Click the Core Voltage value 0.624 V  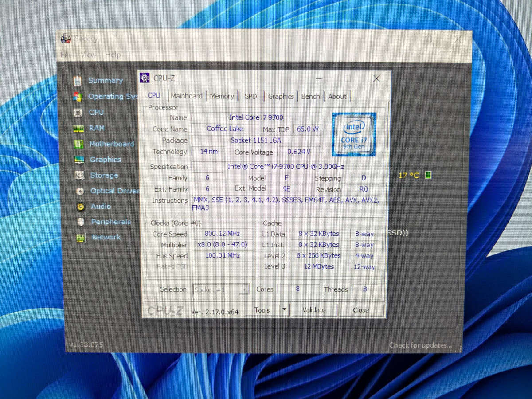coord(299,152)
